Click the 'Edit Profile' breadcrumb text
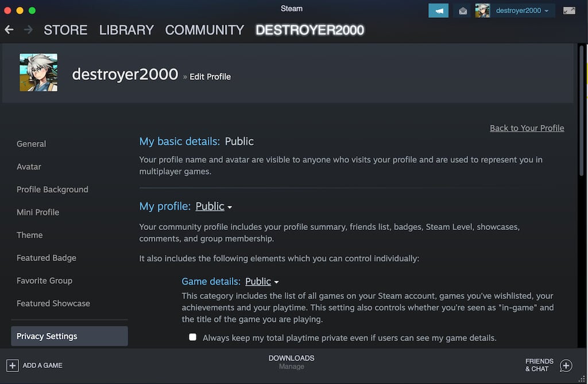This screenshot has width=588, height=384. 210,76
